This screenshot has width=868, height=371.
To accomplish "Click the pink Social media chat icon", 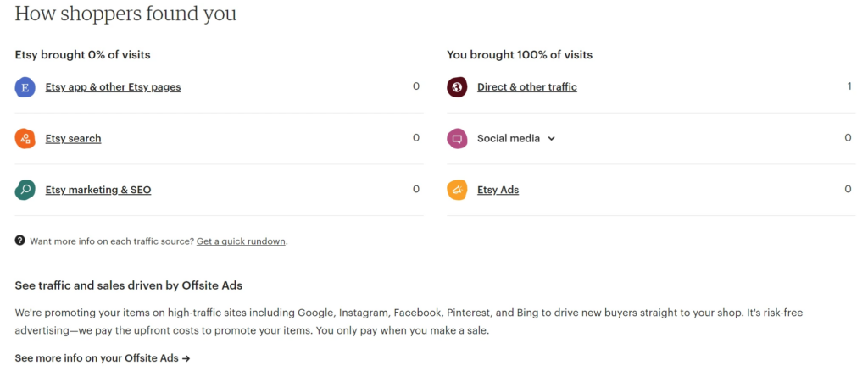I will [457, 138].
